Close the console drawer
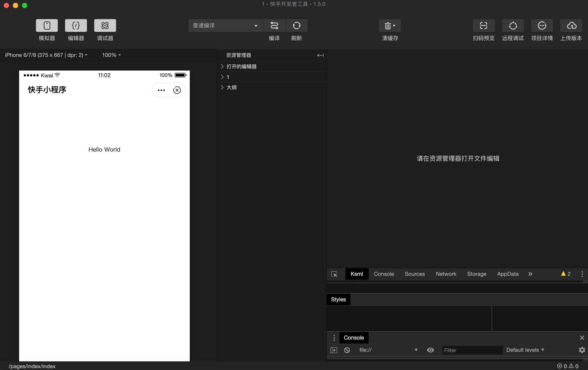 point(582,338)
